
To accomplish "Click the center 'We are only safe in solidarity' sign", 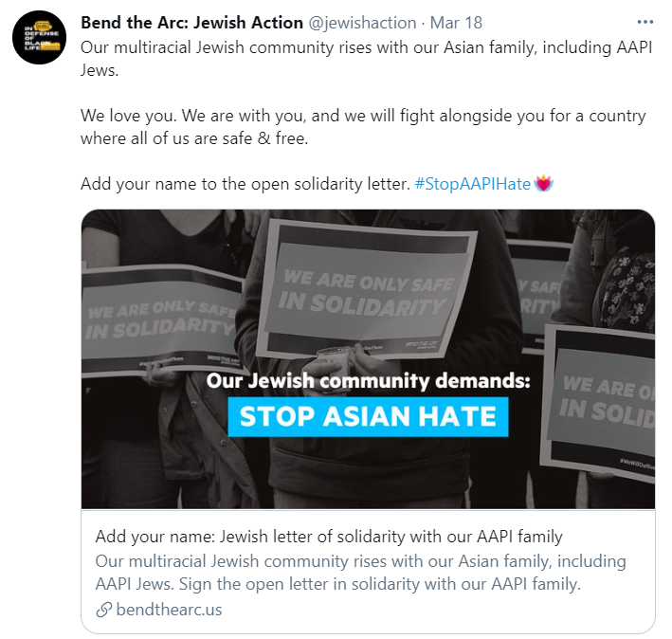I will point(367,289).
